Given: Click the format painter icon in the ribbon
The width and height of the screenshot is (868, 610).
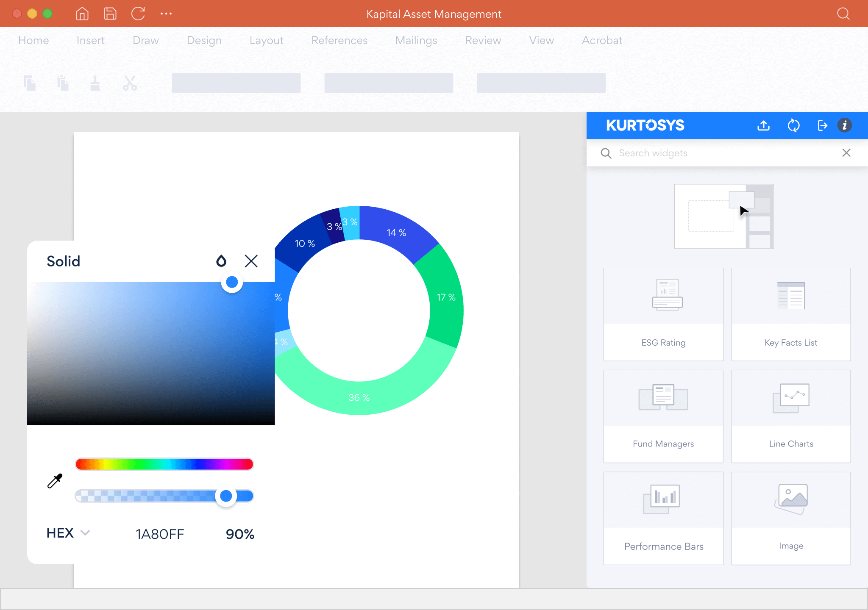Looking at the screenshot, I should 95,83.
